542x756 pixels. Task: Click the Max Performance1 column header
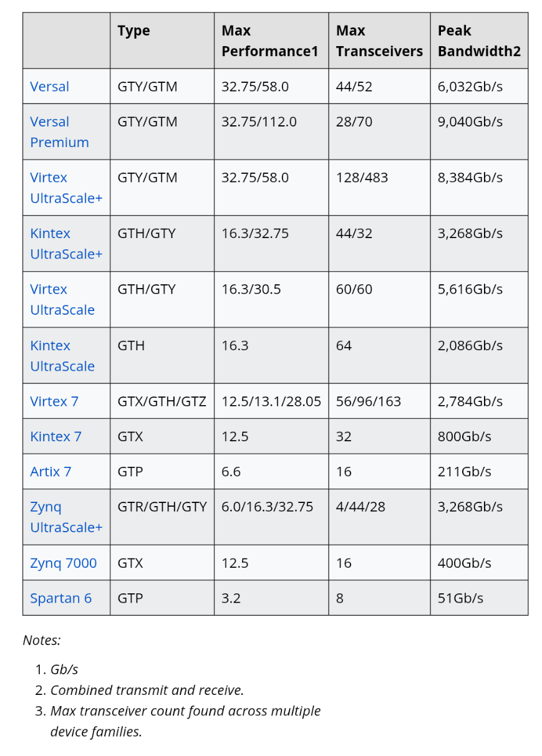(x=269, y=41)
